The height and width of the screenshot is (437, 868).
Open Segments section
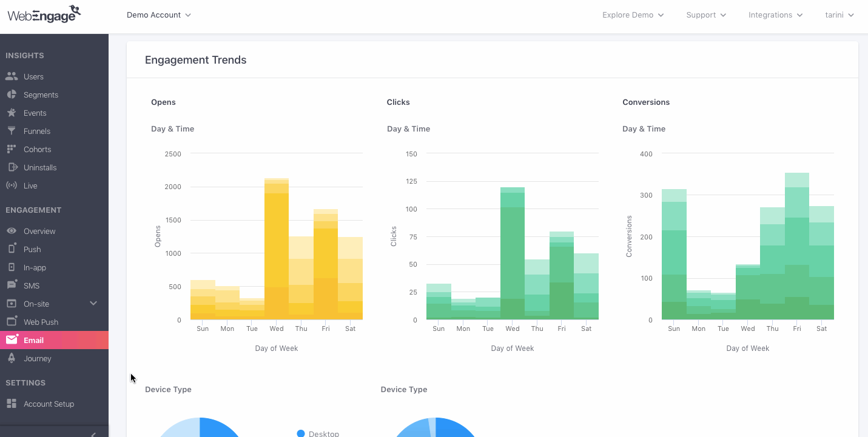[x=41, y=95]
